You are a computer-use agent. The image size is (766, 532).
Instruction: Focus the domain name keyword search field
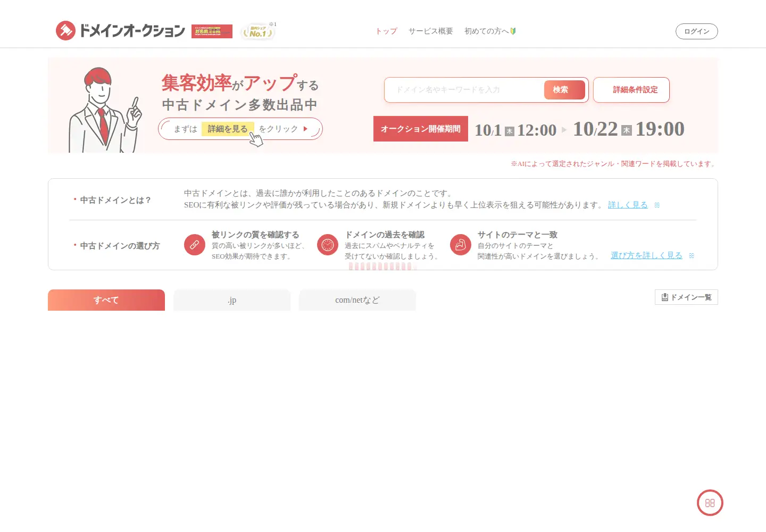[464, 90]
